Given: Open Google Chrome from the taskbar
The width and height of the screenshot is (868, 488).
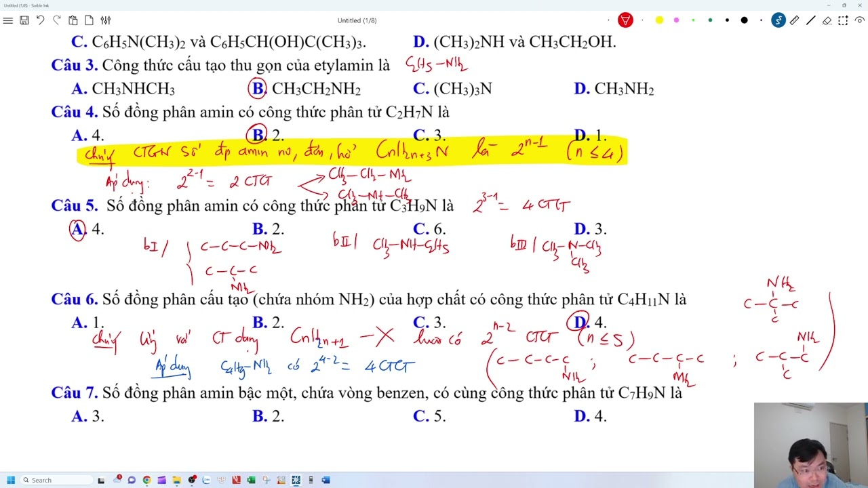Looking at the screenshot, I should [x=146, y=480].
